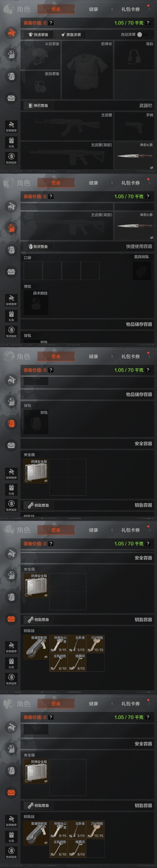Select the 手枪 pistol slot
The height and width of the screenshot is (868, 157).
pyautogui.click(x=134, y=126)
